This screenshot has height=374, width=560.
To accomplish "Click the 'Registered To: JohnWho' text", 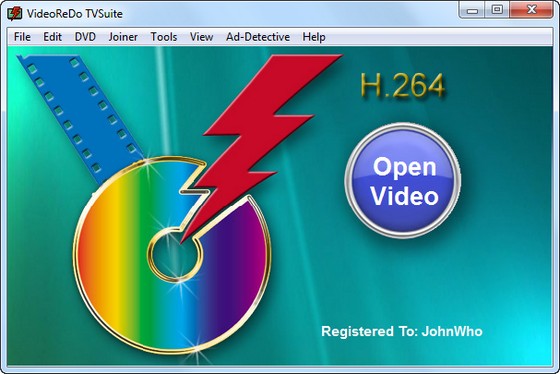I will (x=402, y=331).
